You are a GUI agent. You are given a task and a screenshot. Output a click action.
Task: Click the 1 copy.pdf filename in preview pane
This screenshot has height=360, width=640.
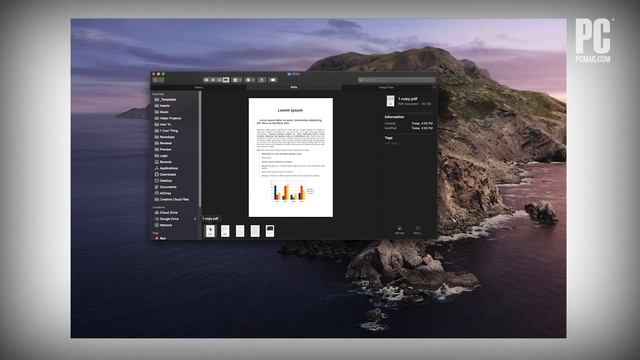pos(408,99)
